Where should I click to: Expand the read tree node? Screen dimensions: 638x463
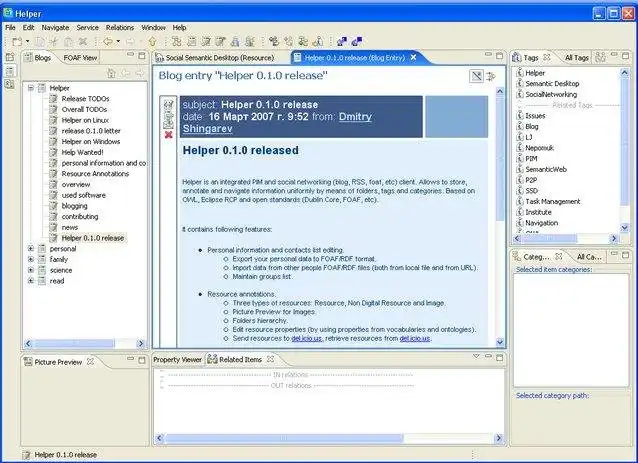(x=31, y=281)
